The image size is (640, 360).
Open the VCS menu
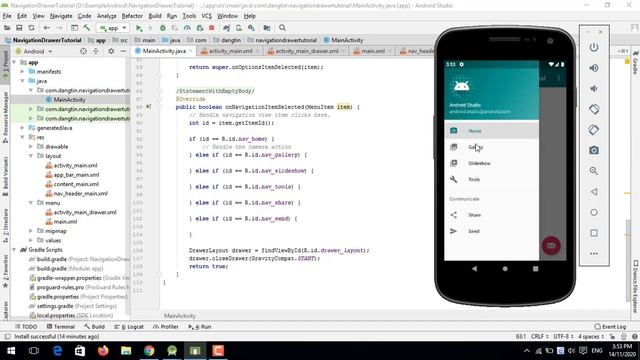[207, 16]
